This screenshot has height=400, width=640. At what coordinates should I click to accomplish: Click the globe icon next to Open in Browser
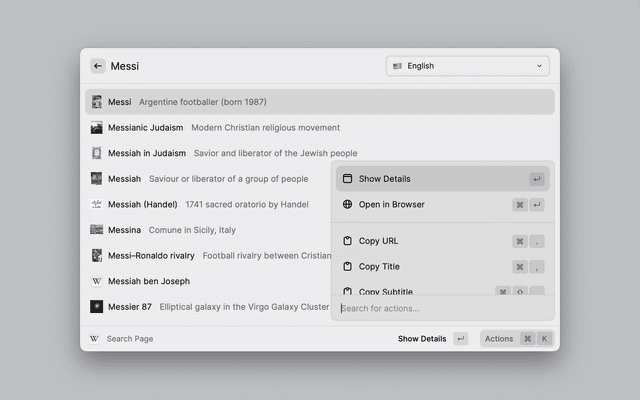tap(348, 205)
